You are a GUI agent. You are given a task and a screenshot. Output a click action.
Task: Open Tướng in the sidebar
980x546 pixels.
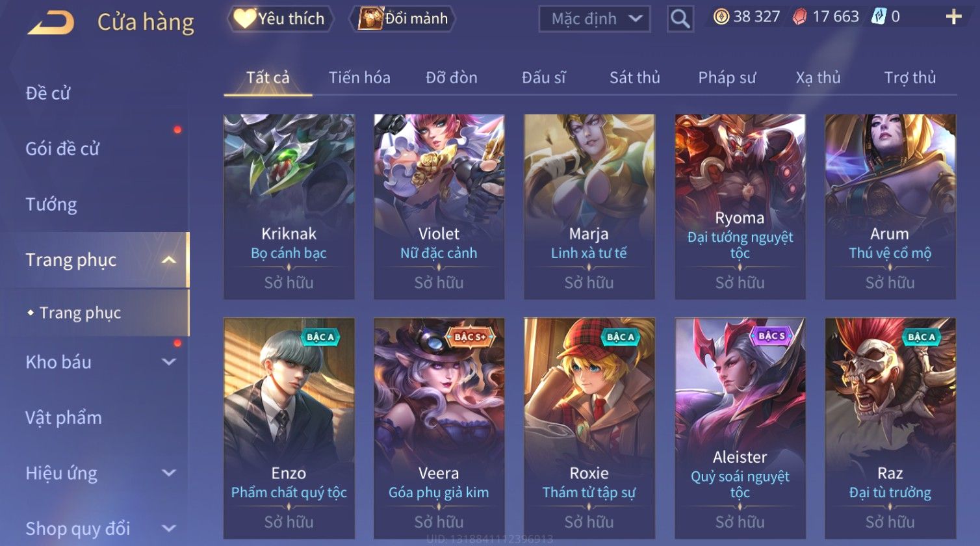[51, 204]
